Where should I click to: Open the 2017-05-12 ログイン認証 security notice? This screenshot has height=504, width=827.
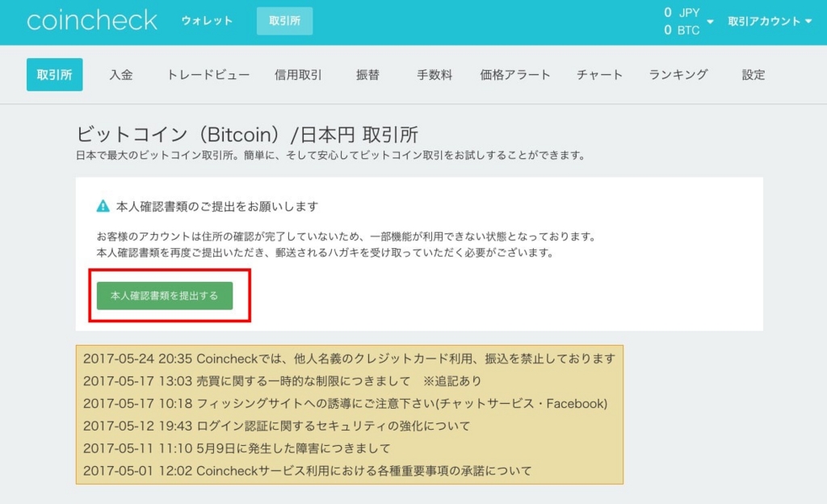(x=276, y=426)
